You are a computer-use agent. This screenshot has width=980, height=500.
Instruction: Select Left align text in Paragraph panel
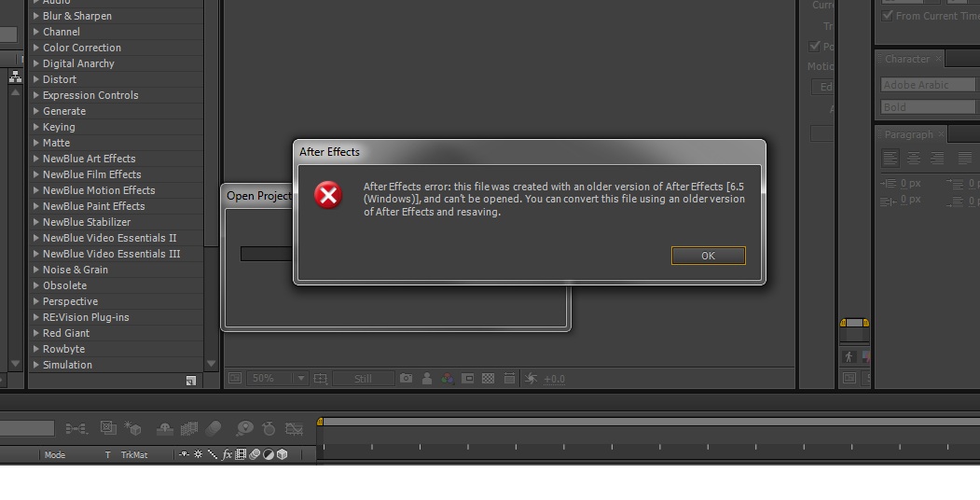[890, 159]
